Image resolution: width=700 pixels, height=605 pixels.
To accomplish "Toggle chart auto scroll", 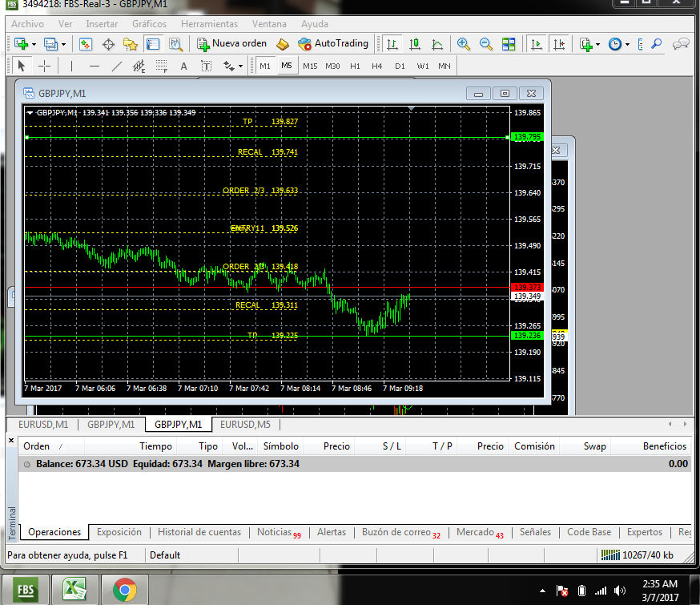I will click(537, 44).
